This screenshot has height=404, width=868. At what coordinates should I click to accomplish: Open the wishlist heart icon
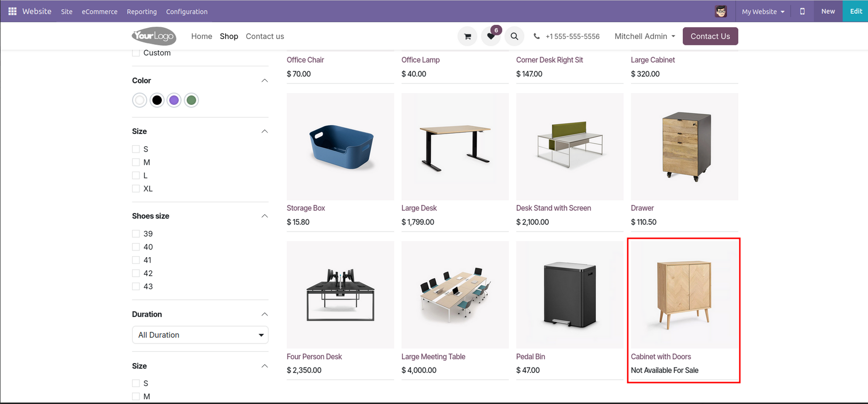(491, 37)
